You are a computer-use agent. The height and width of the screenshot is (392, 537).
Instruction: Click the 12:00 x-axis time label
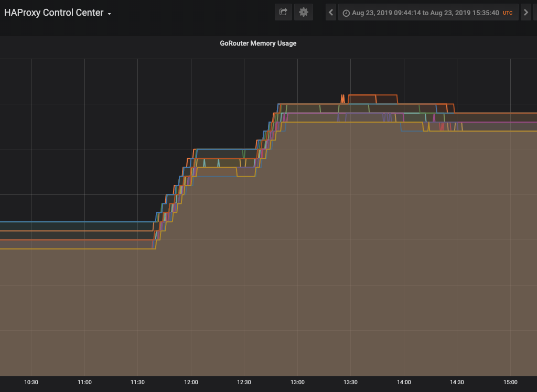[191, 382]
